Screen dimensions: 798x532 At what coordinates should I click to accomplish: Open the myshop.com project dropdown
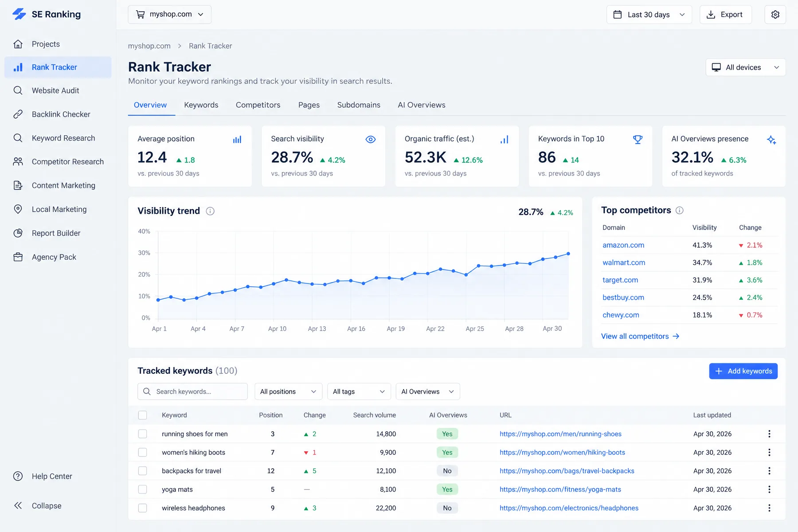(170, 15)
